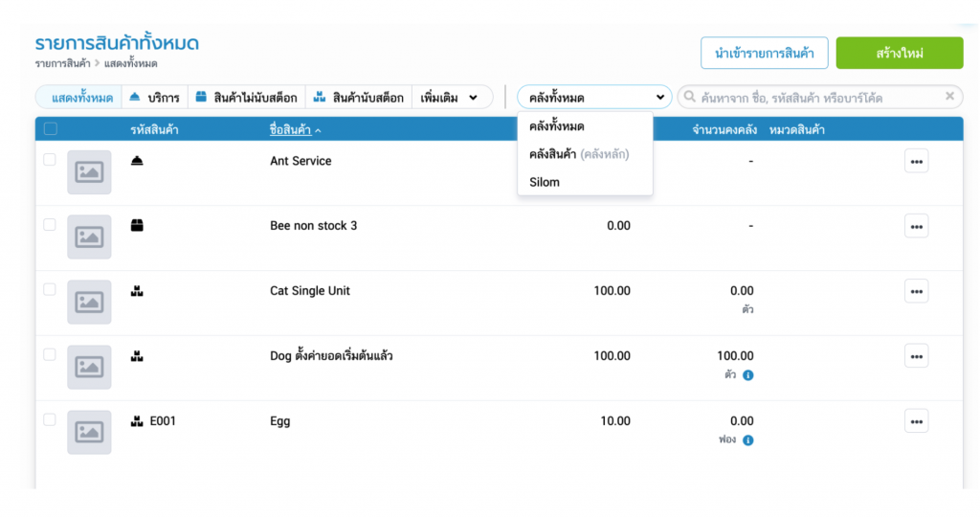
Task: Tick the select-all checkbox in table header
Action: [x=51, y=129]
